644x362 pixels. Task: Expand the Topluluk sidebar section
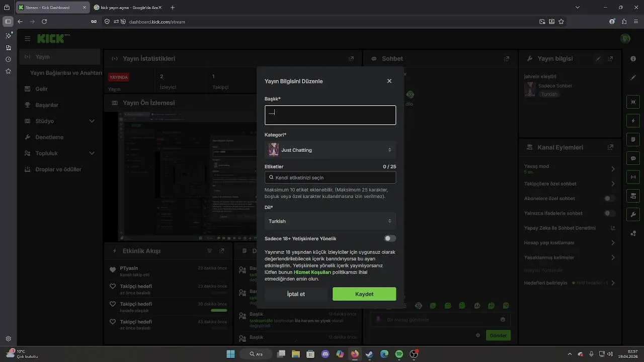click(60, 153)
